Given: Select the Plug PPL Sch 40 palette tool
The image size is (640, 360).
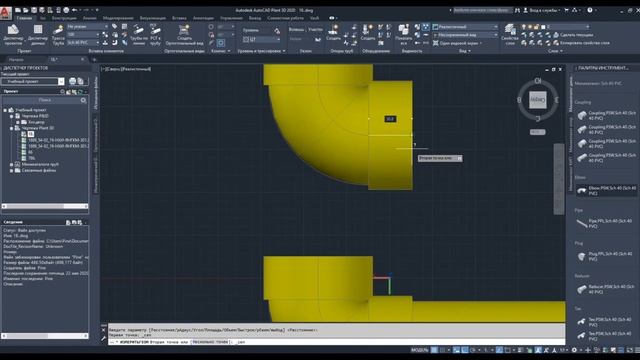Looking at the screenshot, I should pyautogui.click(x=606, y=256).
